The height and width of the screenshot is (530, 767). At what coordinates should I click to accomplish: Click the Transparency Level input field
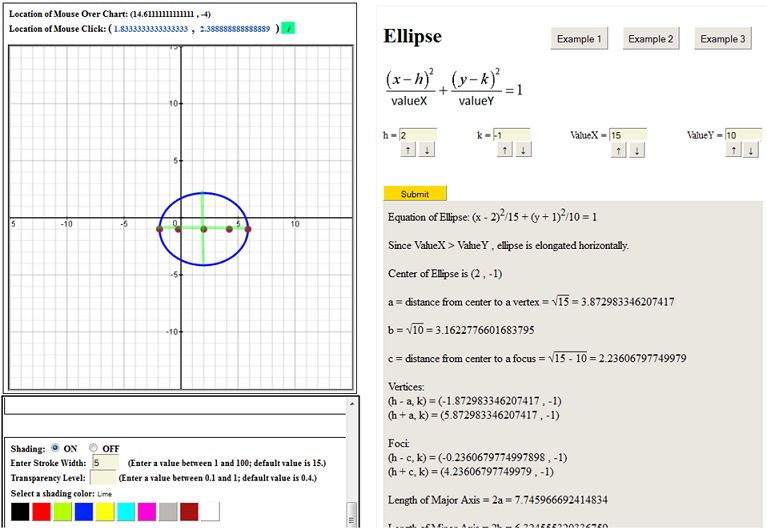103,477
